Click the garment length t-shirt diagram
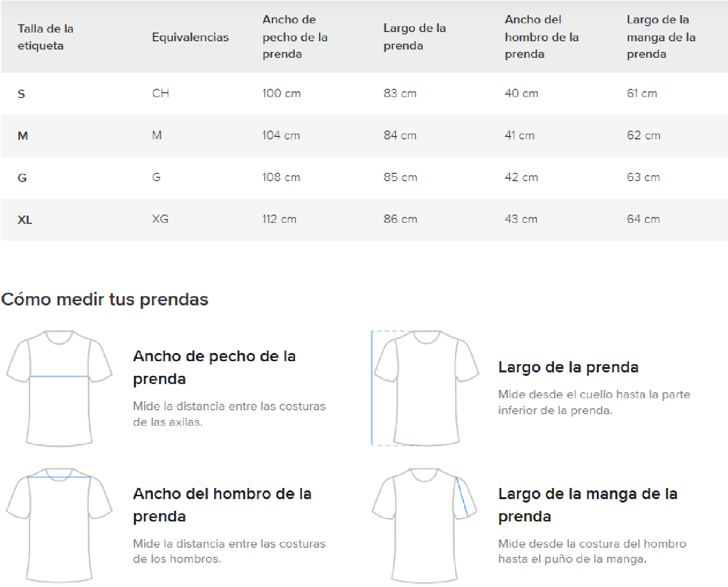The width and height of the screenshot is (728, 587). 426,388
